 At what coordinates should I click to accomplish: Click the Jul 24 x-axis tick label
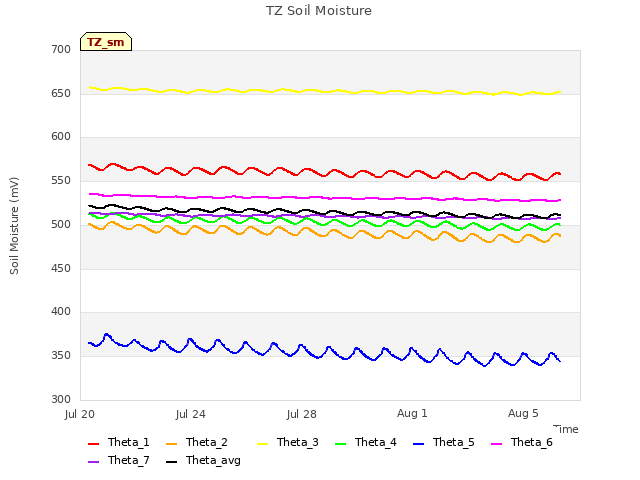(x=191, y=414)
